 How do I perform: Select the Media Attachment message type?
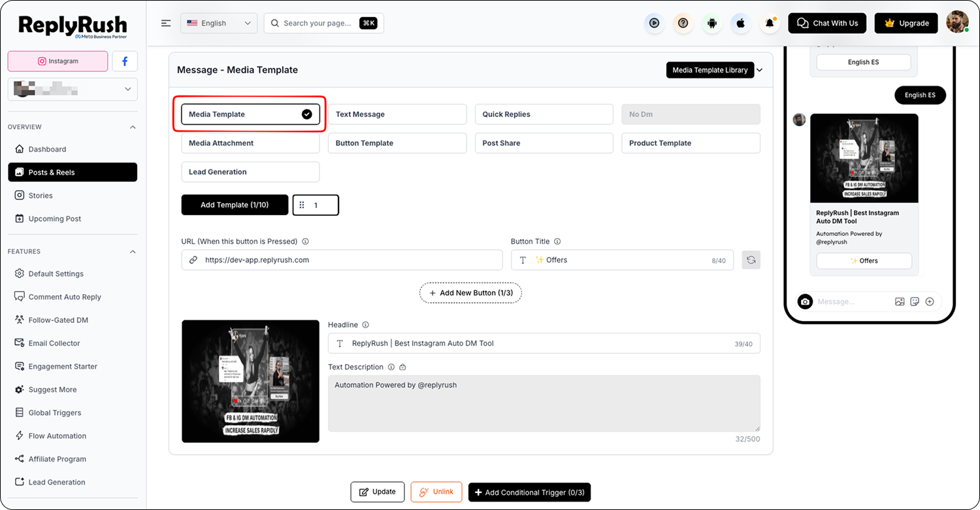pyautogui.click(x=250, y=143)
